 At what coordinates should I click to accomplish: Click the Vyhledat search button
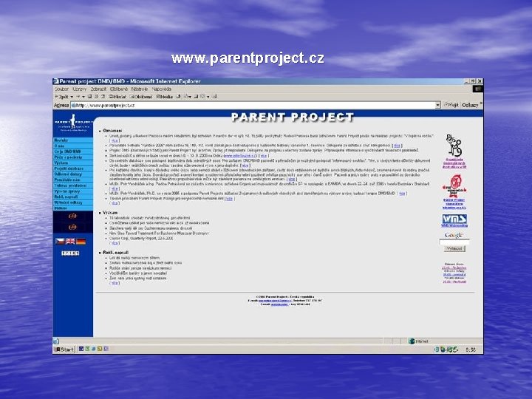coord(454,249)
